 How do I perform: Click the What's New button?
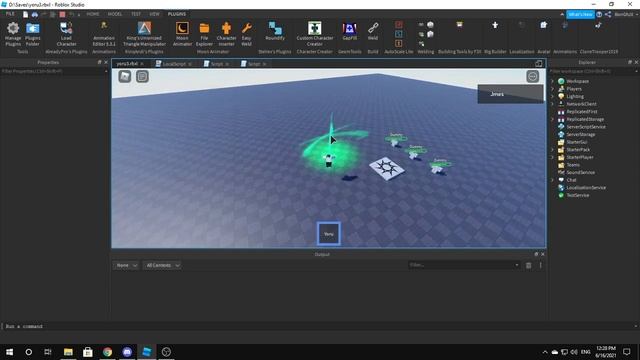click(580, 14)
